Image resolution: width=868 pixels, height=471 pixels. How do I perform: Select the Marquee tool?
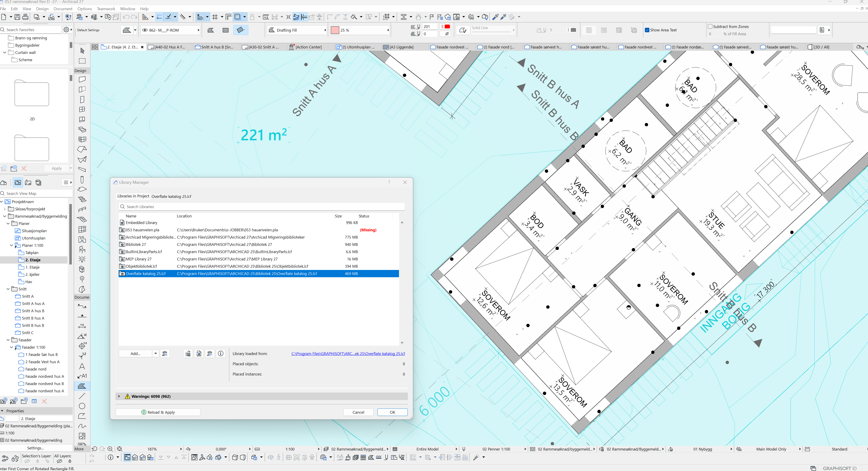(x=82, y=61)
